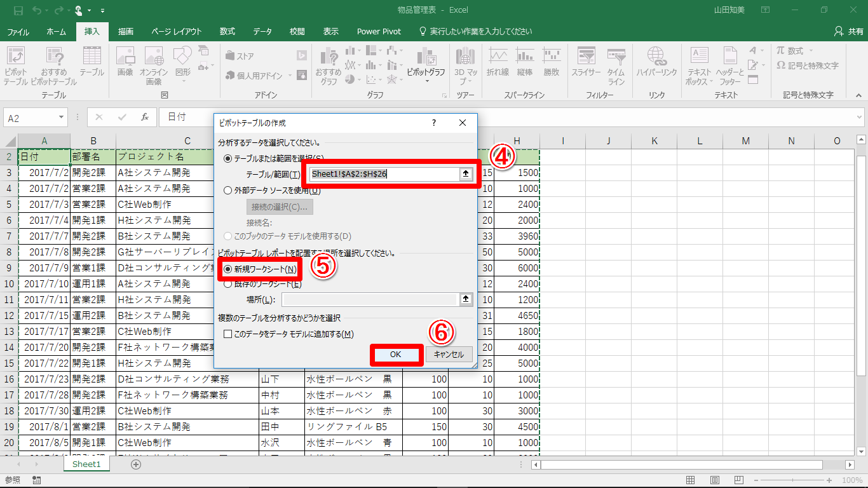Open the ストア add-in store
The height and width of the screenshot is (488, 868).
coord(240,56)
